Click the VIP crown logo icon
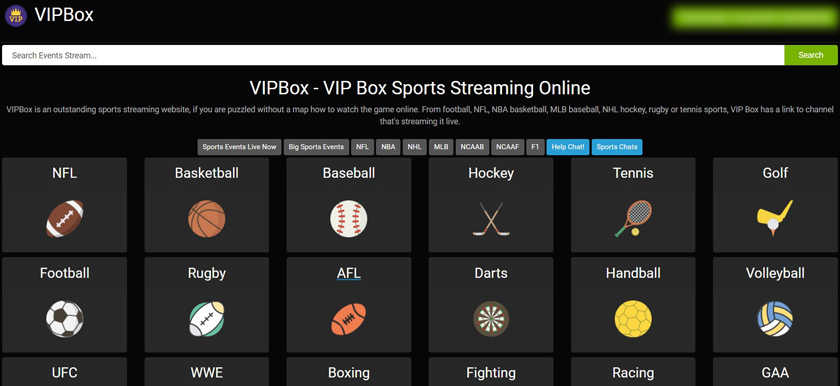Viewport: 840px width, 386px height. pyautogui.click(x=16, y=16)
